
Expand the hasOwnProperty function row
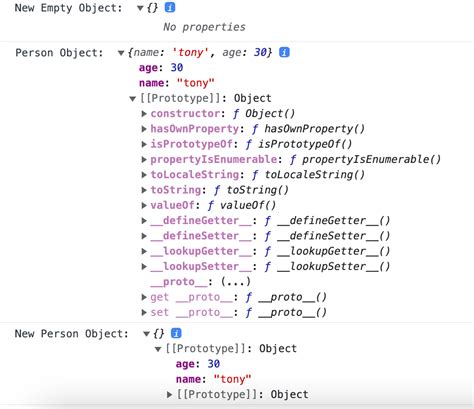click(x=144, y=129)
